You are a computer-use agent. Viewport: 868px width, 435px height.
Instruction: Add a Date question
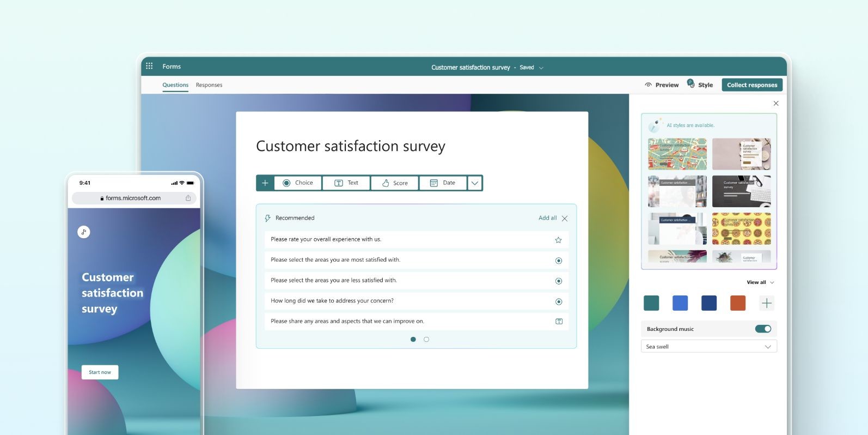[443, 183]
